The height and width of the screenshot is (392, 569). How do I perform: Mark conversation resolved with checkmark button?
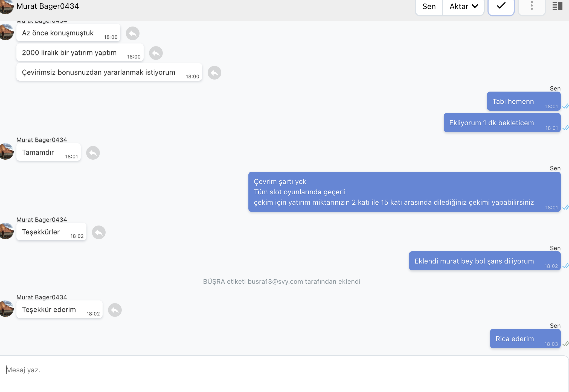coord(501,6)
